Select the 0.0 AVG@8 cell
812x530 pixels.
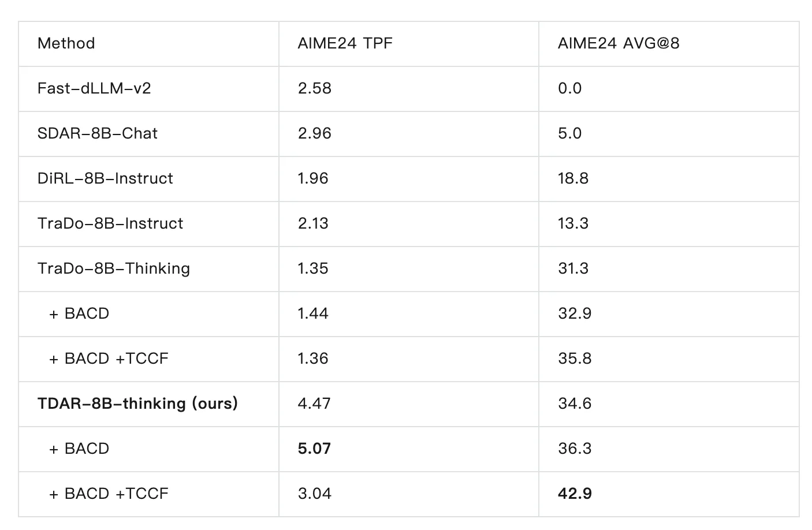569,88
